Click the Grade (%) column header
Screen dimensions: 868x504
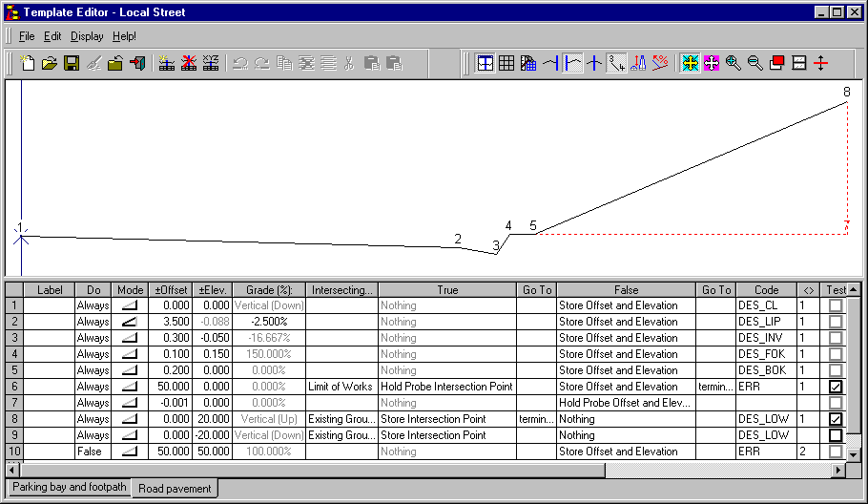click(x=268, y=290)
